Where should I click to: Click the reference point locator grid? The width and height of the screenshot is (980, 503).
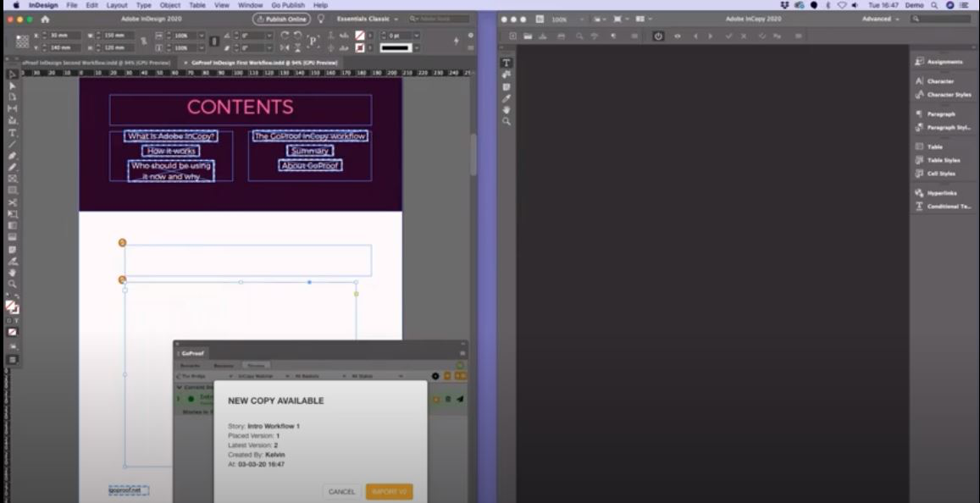[22, 41]
